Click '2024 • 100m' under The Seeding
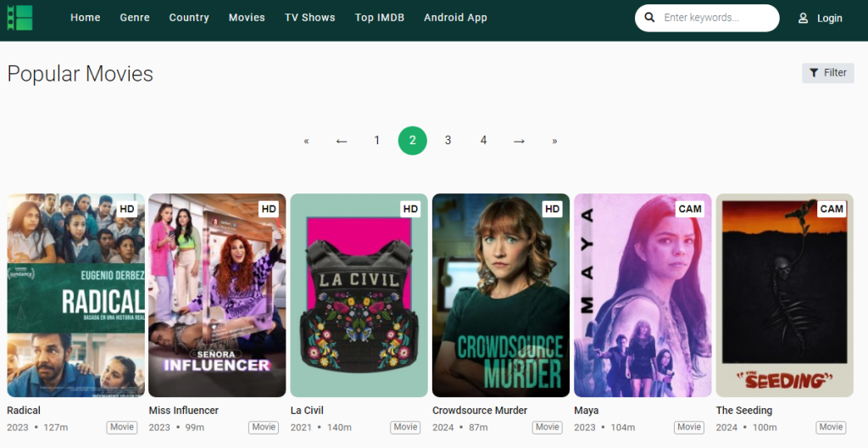868x448 pixels. click(x=746, y=428)
